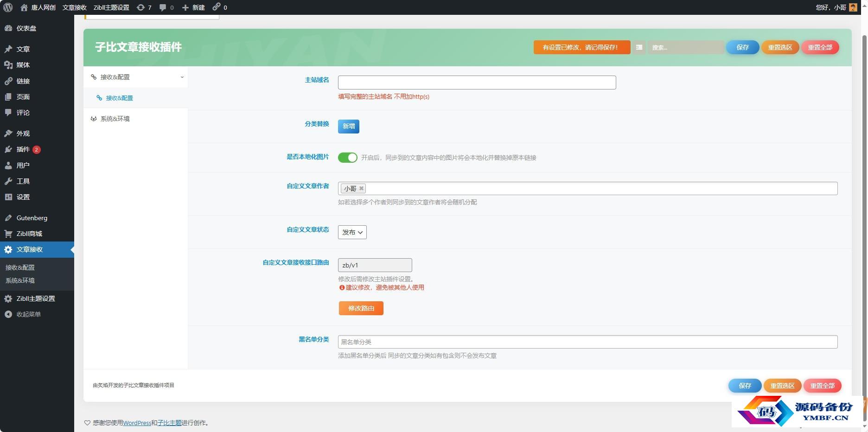Click zb/v1 route field
The height and width of the screenshot is (432, 868).
pos(375,265)
